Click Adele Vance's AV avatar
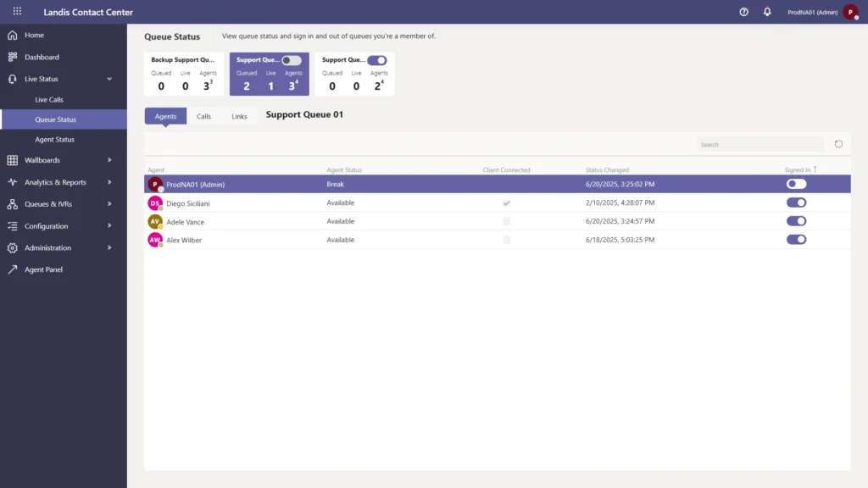Viewport: 868px width, 488px height. point(155,221)
